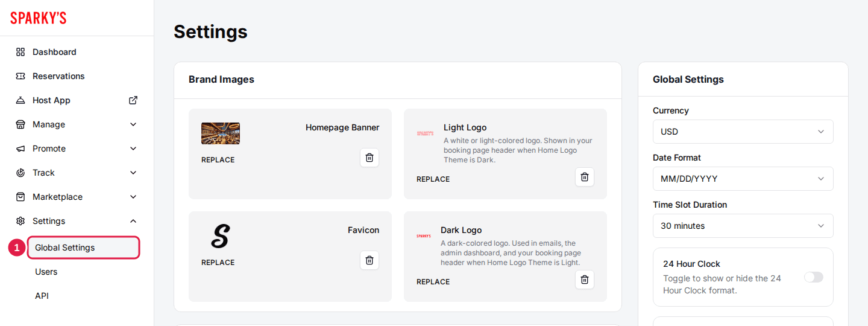Viewport: 868px width, 326px height.
Task: Click the Dark Logo thumbnail
Action: 424,236
